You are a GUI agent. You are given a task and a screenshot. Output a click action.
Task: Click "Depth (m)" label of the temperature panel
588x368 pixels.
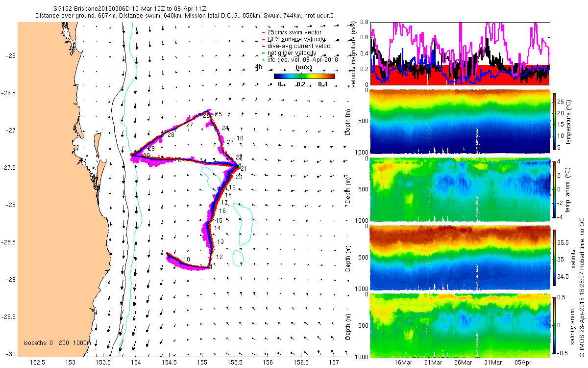349,121
